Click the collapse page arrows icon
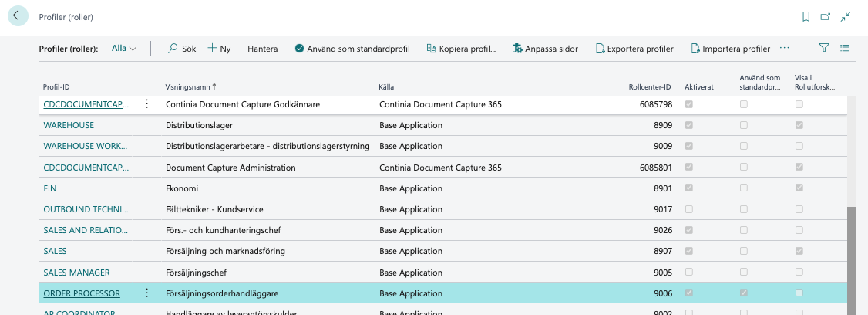Viewport: 868px width, 315px height. tap(846, 16)
